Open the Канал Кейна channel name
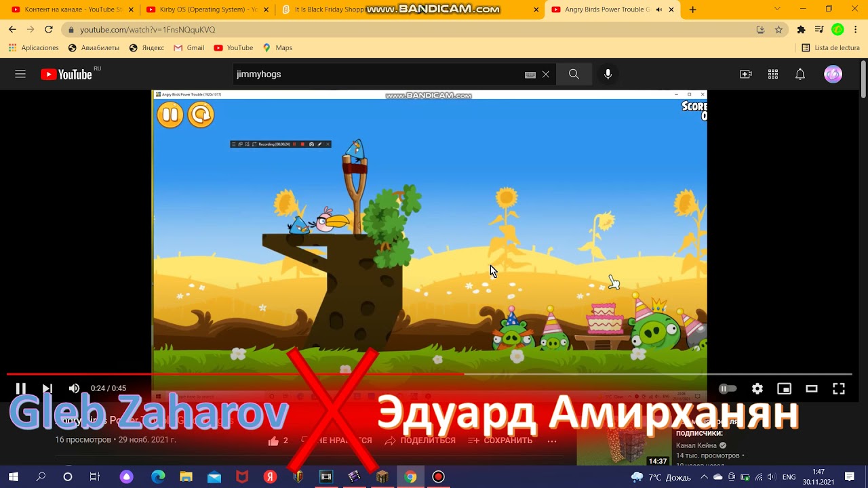868x488 pixels. coord(696,445)
